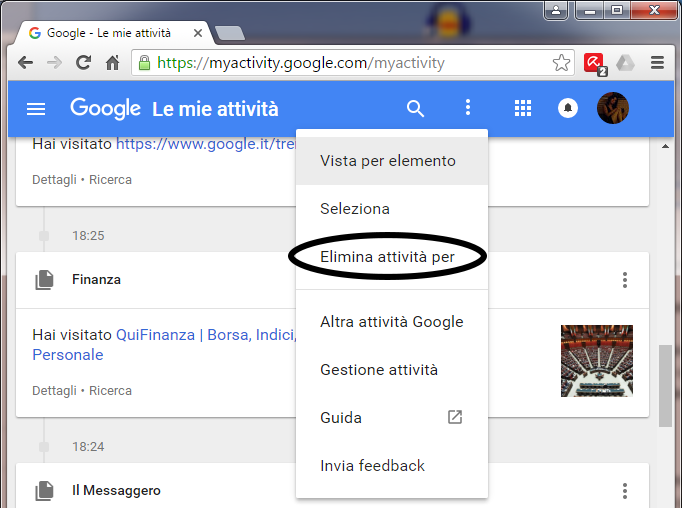The height and width of the screenshot is (508, 682).
Task: Choose Elimina attività per
Action: (391, 257)
